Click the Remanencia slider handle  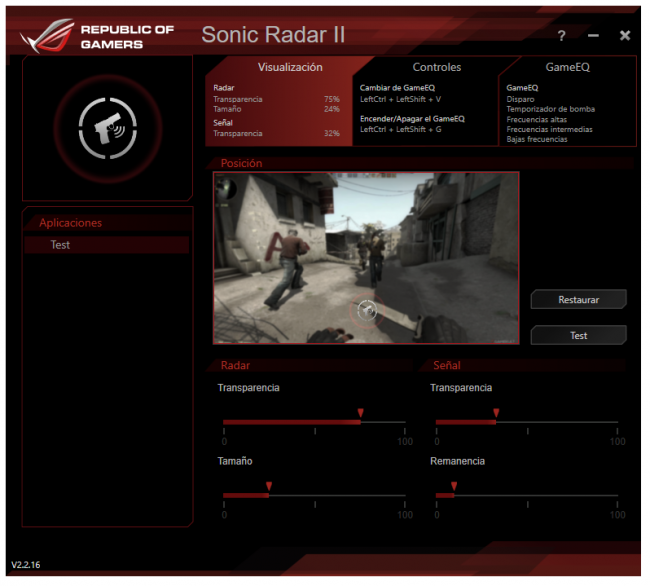454,488
